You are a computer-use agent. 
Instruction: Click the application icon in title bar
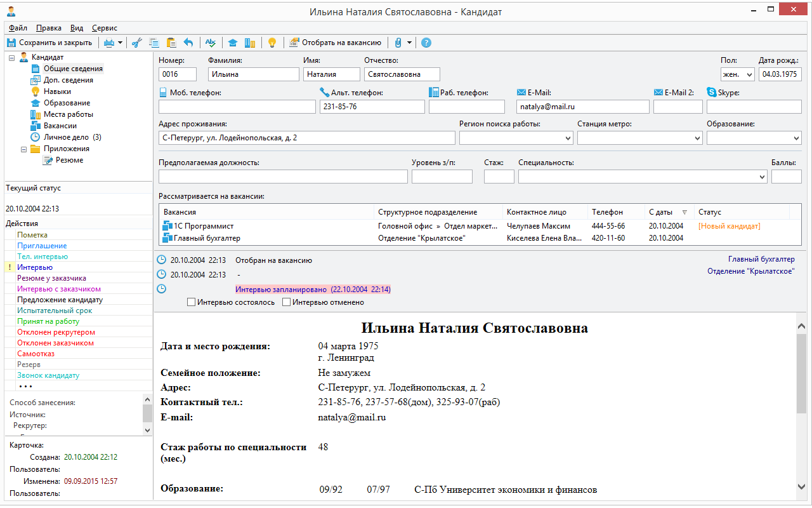[x=10, y=11]
